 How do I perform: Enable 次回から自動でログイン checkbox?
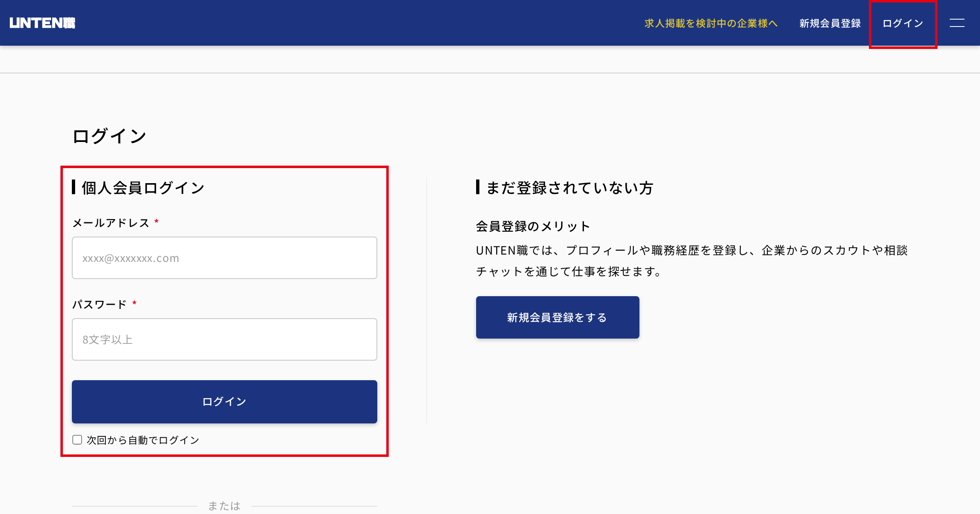[x=77, y=440]
